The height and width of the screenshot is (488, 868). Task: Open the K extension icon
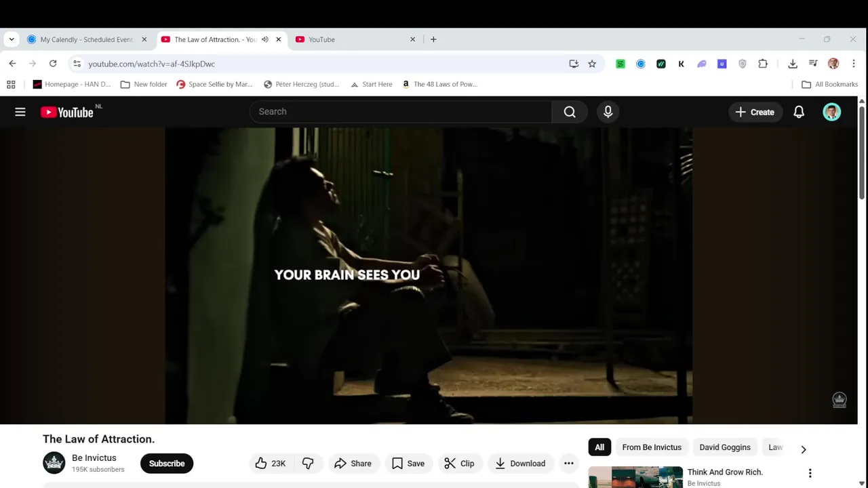(682, 64)
